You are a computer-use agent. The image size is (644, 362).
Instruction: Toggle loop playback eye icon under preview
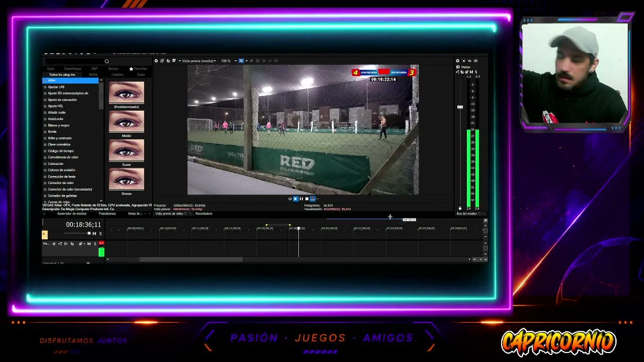click(x=290, y=199)
